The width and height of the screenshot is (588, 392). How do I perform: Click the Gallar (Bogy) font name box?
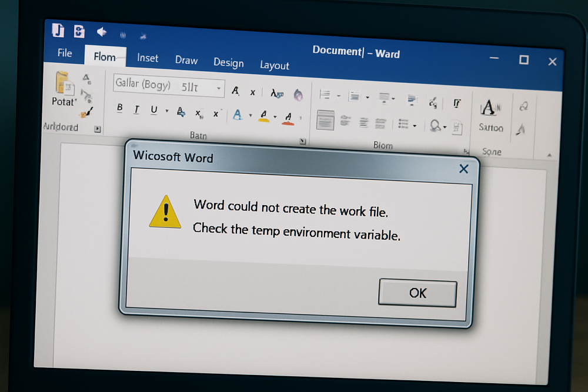tap(143, 84)
